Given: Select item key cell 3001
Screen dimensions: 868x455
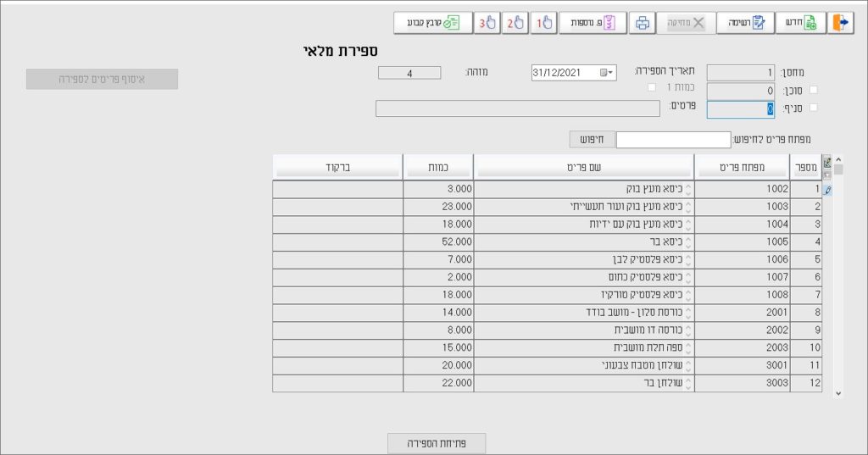Looking at the screenshot, I should click(x=742, y=365).
